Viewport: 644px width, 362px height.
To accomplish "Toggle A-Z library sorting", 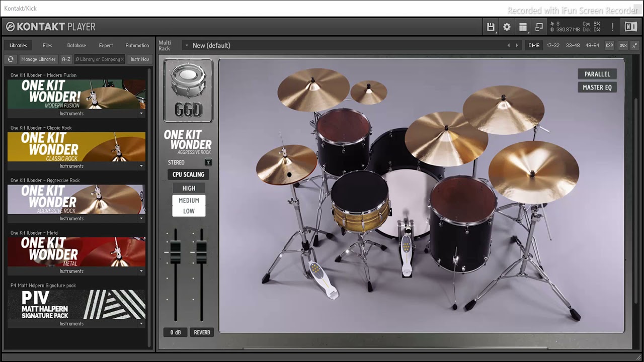I will pyautogui.click(x=66, y=59).
